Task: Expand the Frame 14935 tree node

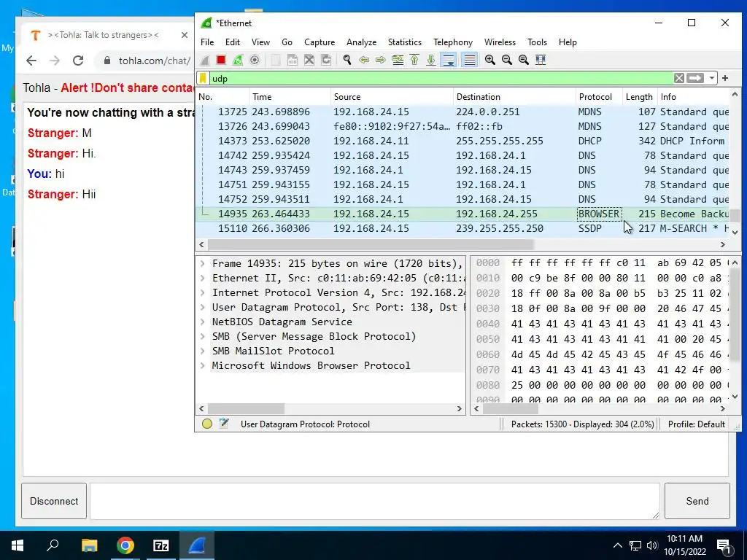Action: tap(203, 264)
